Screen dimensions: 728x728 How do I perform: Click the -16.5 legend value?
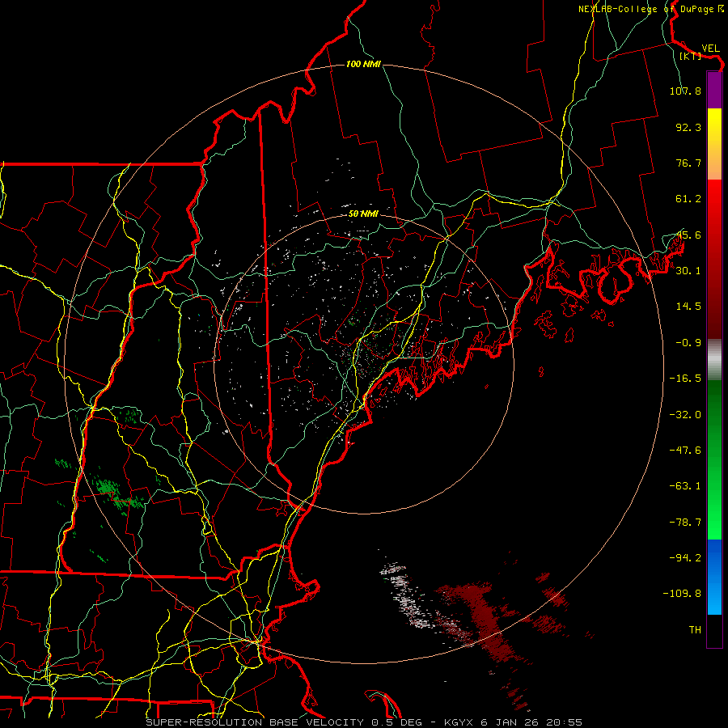(x=685, y=379)
